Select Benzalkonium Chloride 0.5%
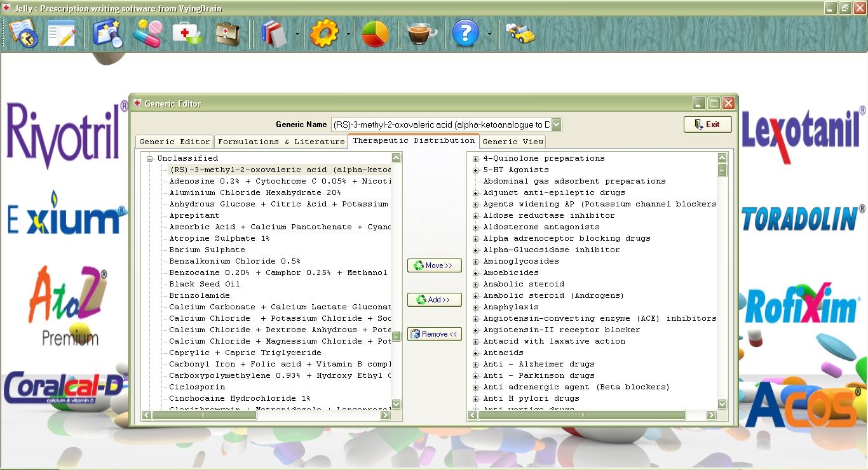Image resolution: width=868 pixels, height=470 pixels. point(234,261)
